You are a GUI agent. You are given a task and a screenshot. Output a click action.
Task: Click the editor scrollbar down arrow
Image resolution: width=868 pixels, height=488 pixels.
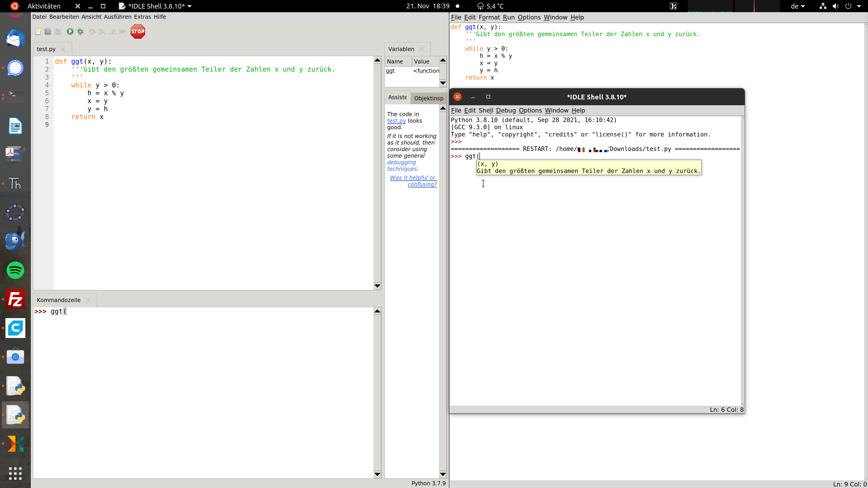377,286
